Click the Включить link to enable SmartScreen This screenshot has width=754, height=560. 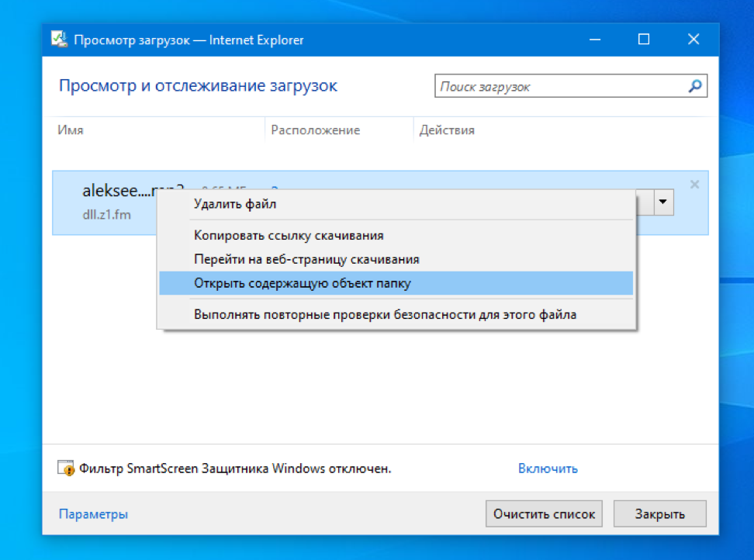(x=548, y=468)
